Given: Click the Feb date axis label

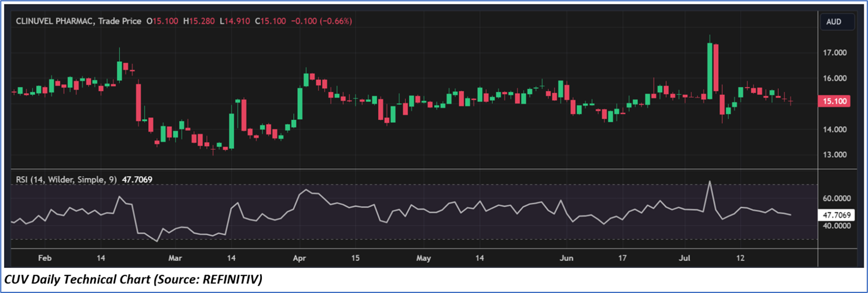Looking at the screenshot, I should pyautogui.click(x=44, y=258).
